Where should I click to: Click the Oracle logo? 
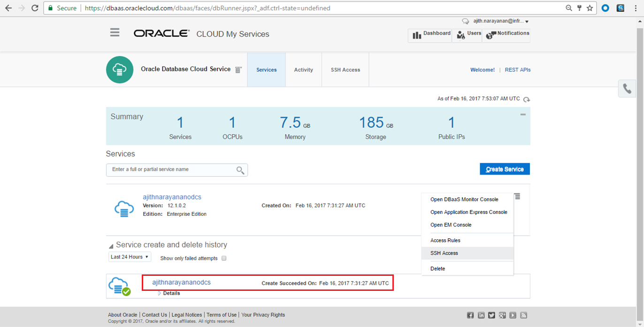(x=161, y=33)
